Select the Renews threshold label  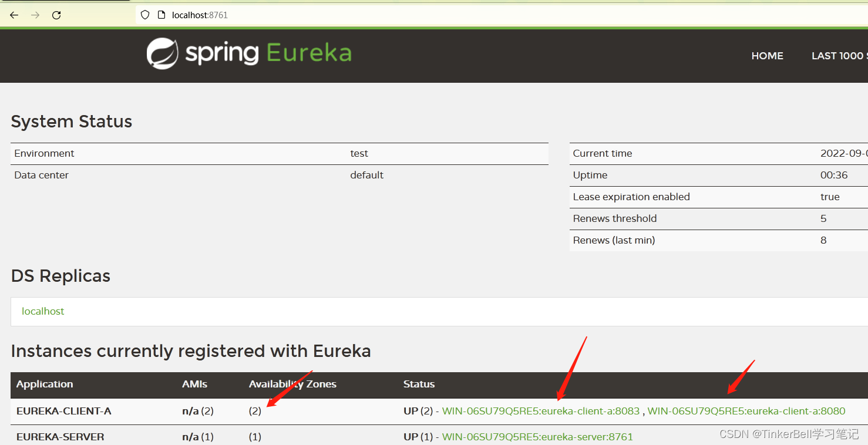tap(615, 218)
